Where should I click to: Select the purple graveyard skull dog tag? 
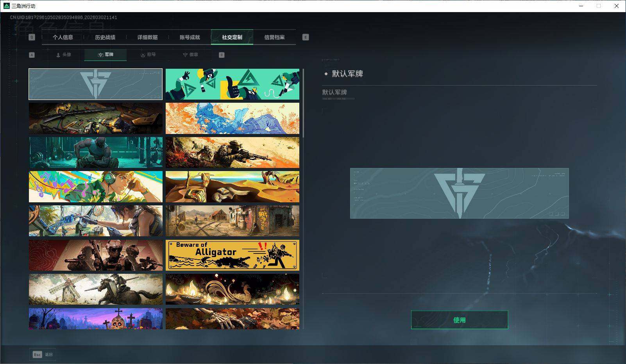coord(95,319)
